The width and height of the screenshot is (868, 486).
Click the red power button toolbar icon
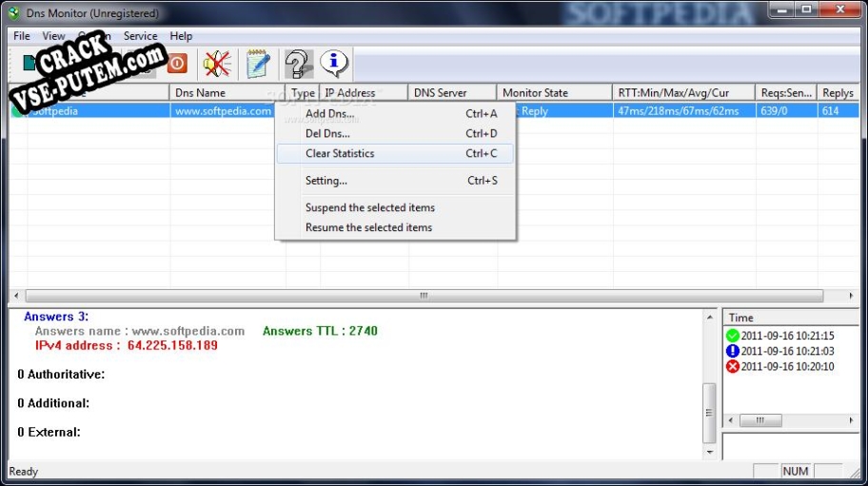click(177, 64)
